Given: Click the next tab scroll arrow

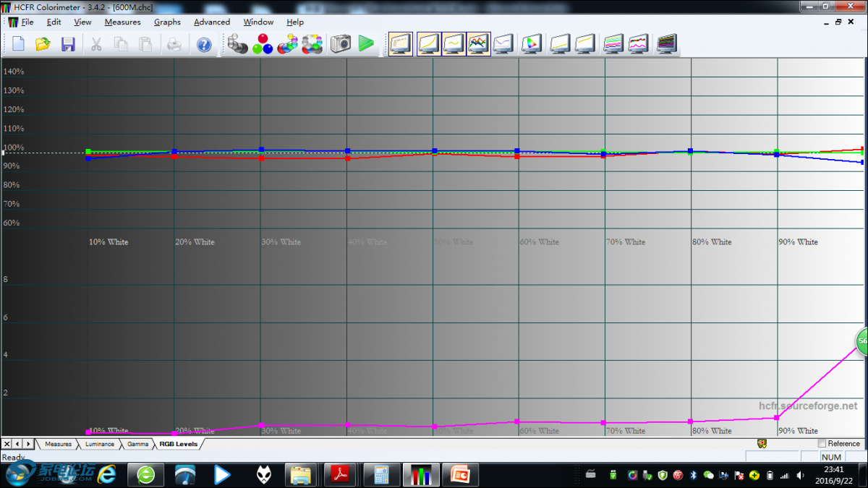Looking at the screenshot, I should pyautogui.click(x=28, y=444).
